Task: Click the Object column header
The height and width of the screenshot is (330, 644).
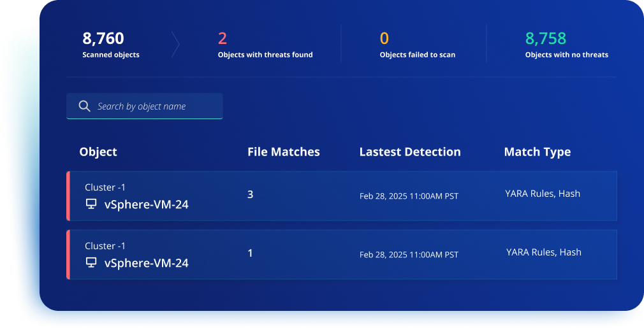Action: pos(98,152)
